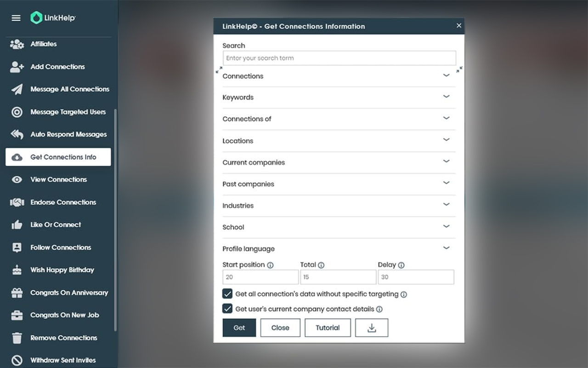
Task: Click the Add Connections person-plus icon
Action: (x=17, y=67)
